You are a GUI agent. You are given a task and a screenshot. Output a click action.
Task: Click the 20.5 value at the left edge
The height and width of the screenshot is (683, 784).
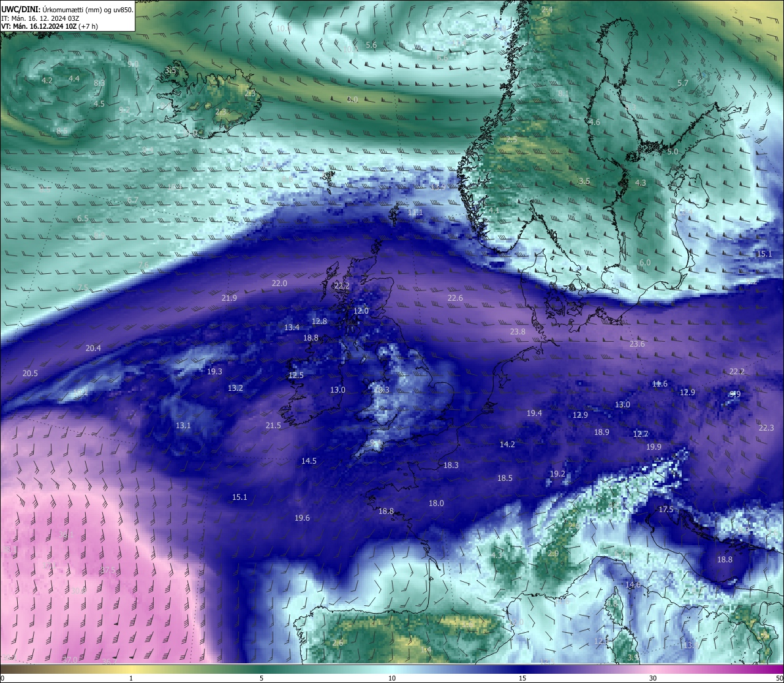[x=30, y=373]
